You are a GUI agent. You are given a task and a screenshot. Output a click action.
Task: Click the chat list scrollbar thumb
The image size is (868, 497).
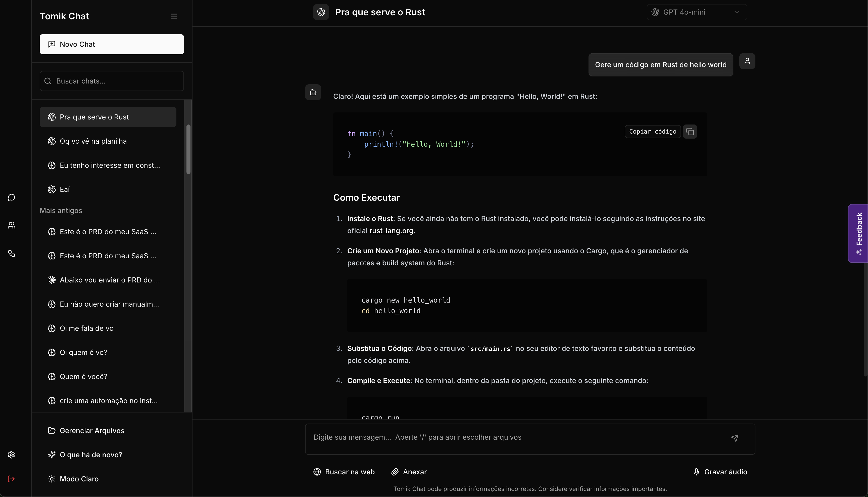[x=188, y=149]
